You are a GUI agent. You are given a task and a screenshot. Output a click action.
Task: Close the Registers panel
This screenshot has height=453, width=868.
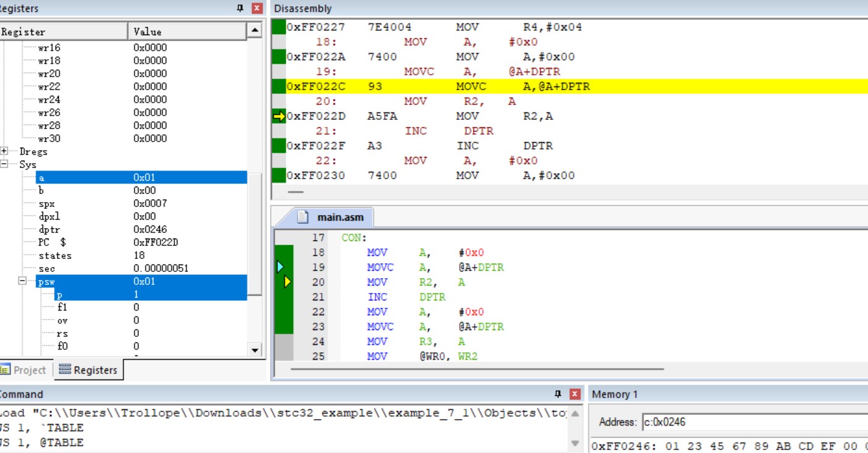(257, 9)
